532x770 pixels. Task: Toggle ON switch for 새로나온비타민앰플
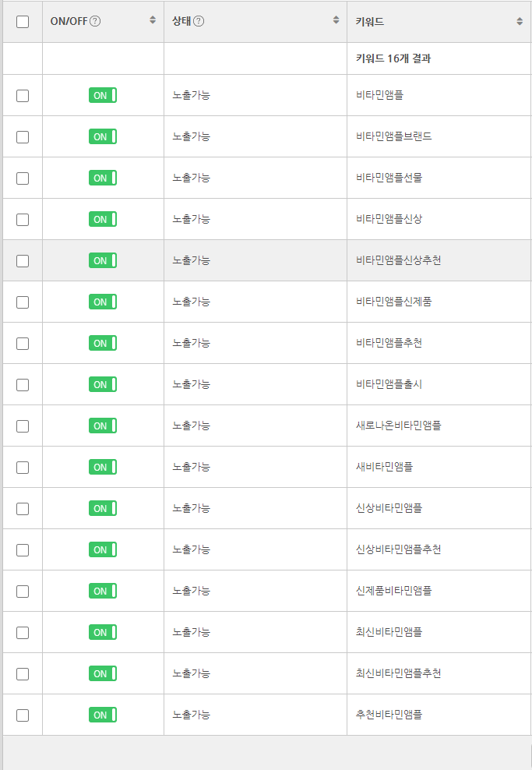[103, 426]
